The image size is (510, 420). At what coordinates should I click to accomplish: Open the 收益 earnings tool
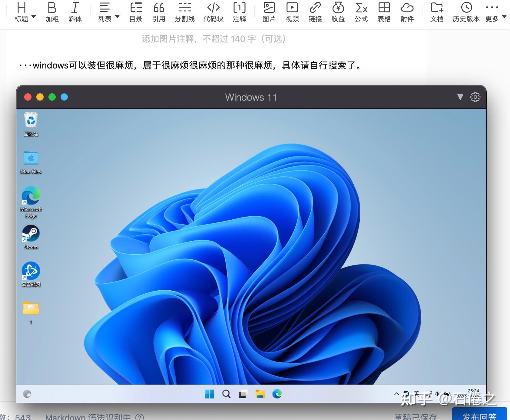338,12
